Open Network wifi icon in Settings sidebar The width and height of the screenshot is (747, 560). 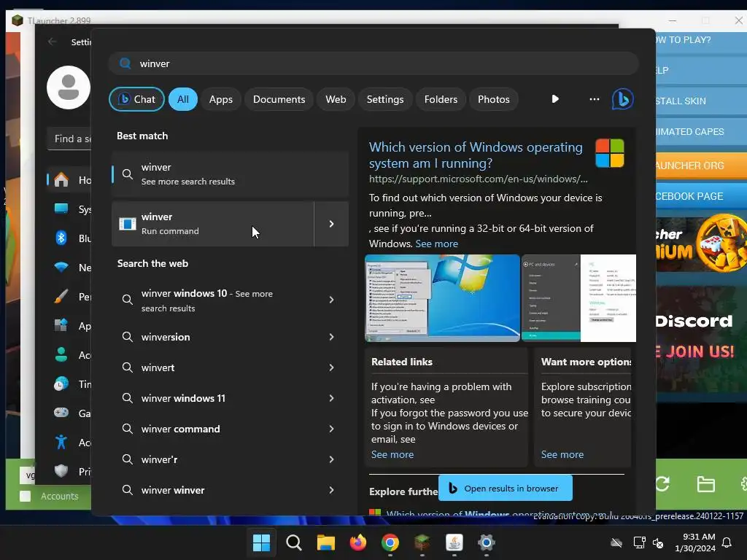click(61, 267)
